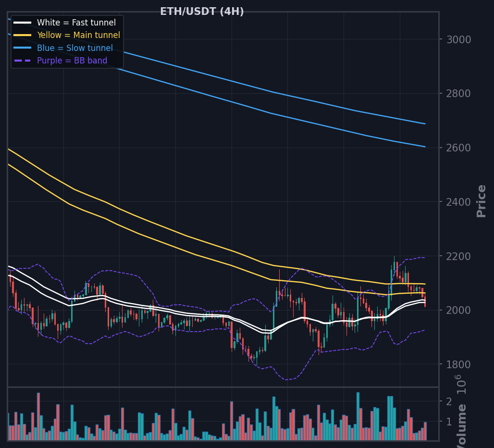Click the 1800 price axis label
The image size is (494, 448).
tap(459, 364)
